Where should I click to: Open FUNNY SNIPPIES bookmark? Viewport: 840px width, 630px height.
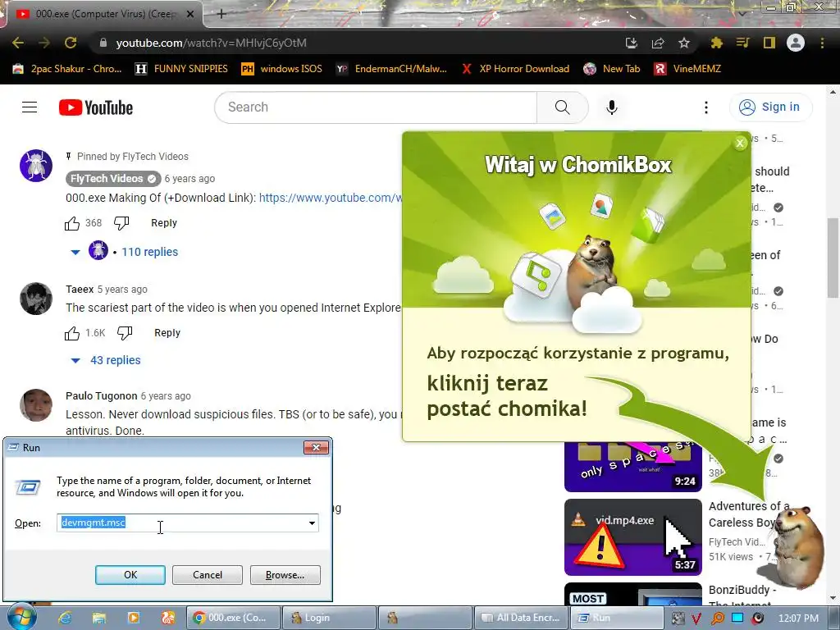pos(181,69)
